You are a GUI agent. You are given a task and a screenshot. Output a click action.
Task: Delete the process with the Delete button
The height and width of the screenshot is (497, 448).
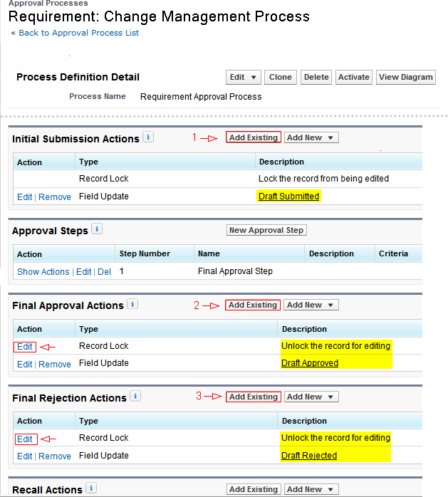316,78
